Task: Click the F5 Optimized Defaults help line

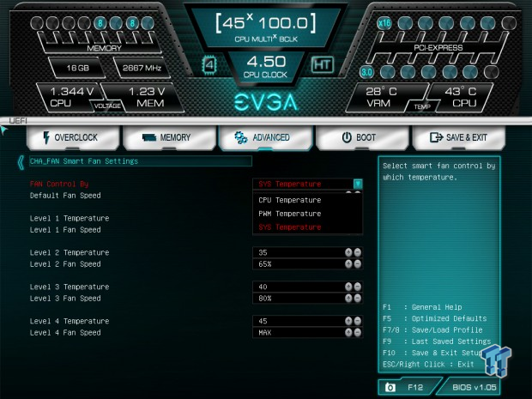Action: coord(435,318)
